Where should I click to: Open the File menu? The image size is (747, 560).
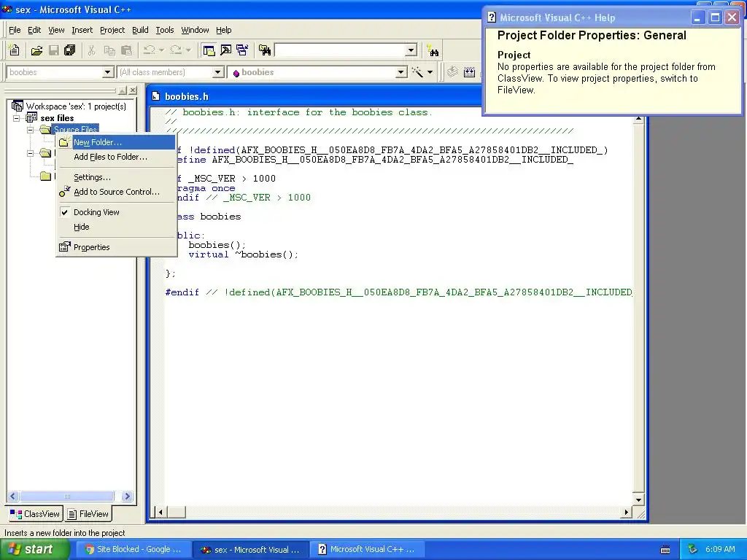15,30
